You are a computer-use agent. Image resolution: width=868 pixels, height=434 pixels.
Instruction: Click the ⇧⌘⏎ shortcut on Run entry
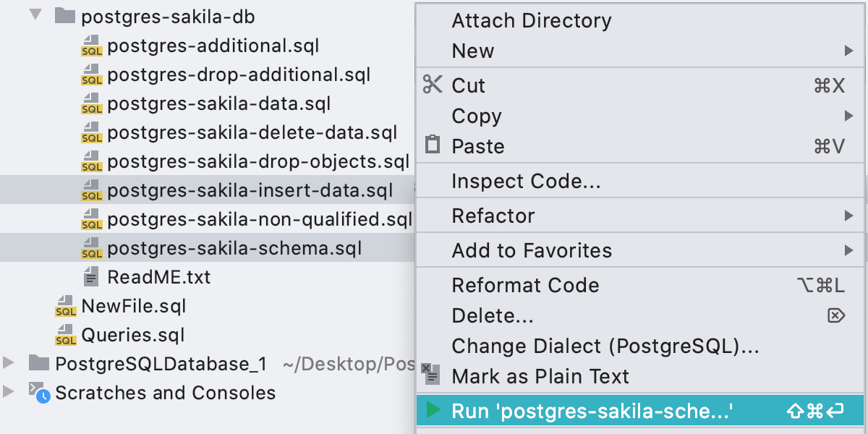coord(816,412)
